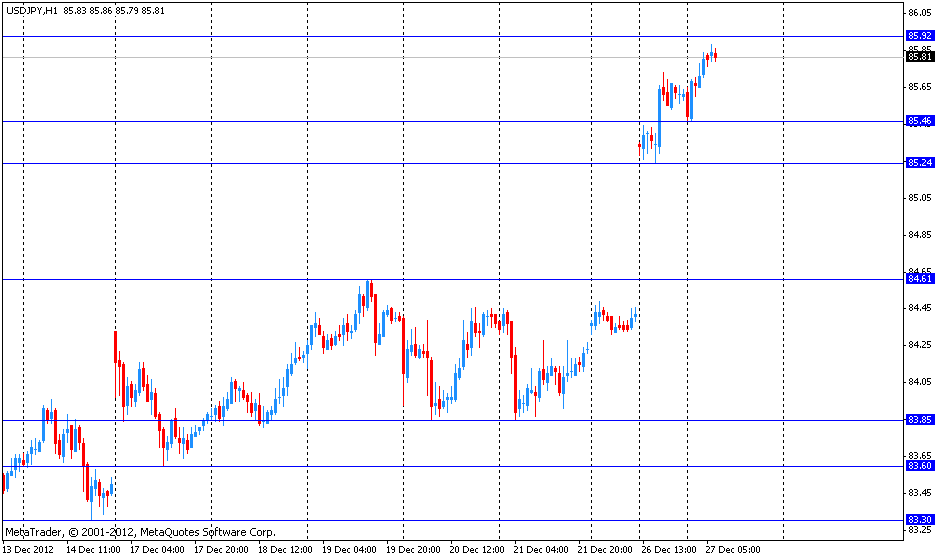The width and height of the screenshot is (941, 557).
Task: Click the 14 Dec 11:00 time label
Action: pyautogui.click(x=93, y=549)
